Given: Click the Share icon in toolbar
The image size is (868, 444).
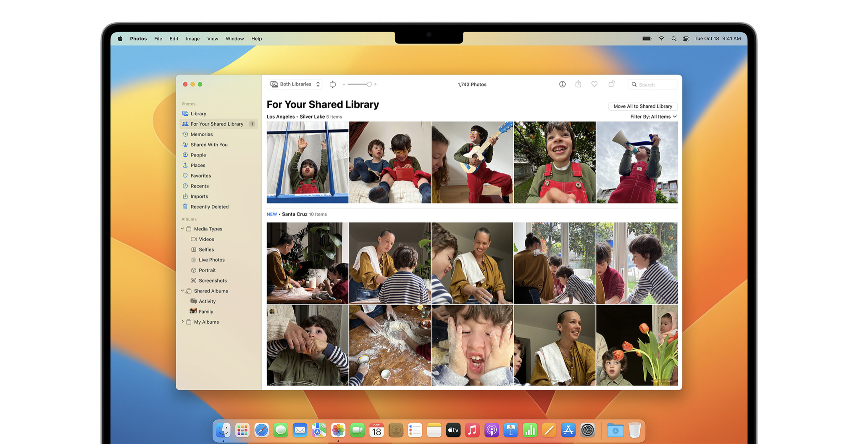Looking at the screenshot, I should pyautogui.click(x=578, y=84).
